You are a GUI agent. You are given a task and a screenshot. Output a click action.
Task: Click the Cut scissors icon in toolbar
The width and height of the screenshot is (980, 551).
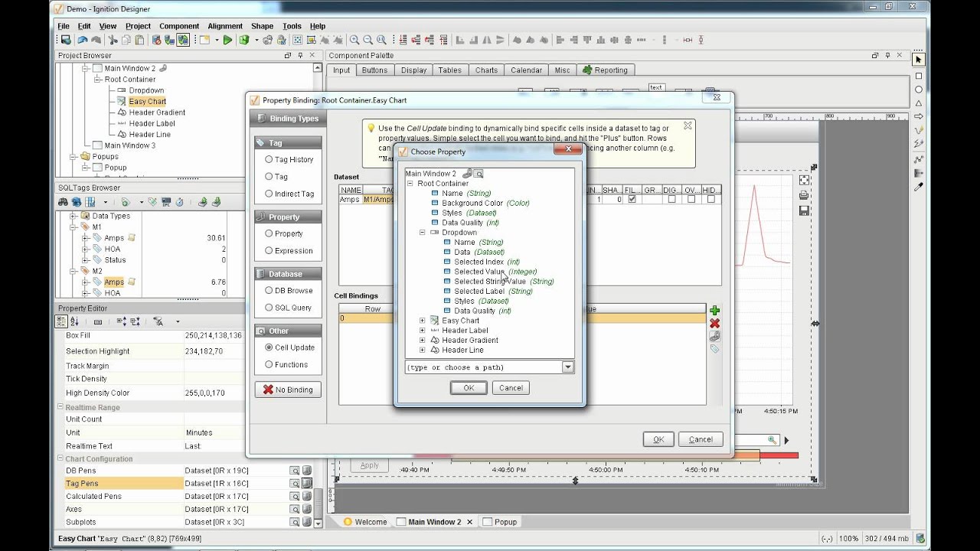pyautogui.click(x=113, y=40)
